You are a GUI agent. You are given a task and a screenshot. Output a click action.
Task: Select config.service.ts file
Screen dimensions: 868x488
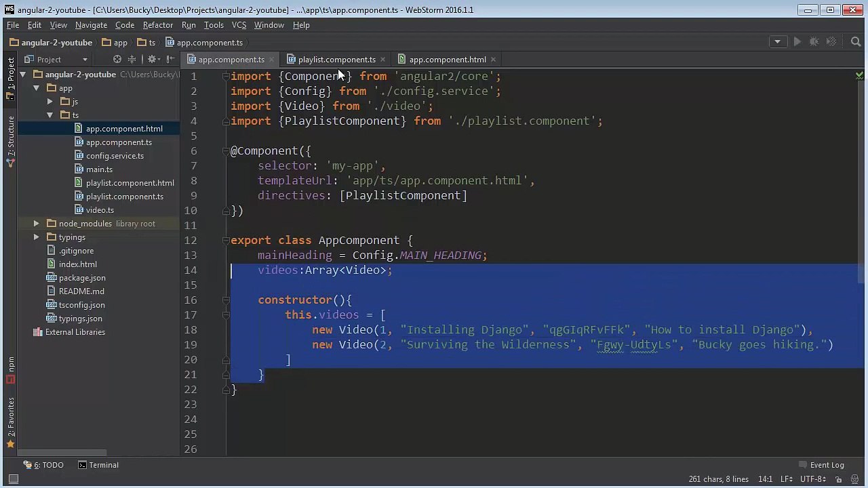115,156
